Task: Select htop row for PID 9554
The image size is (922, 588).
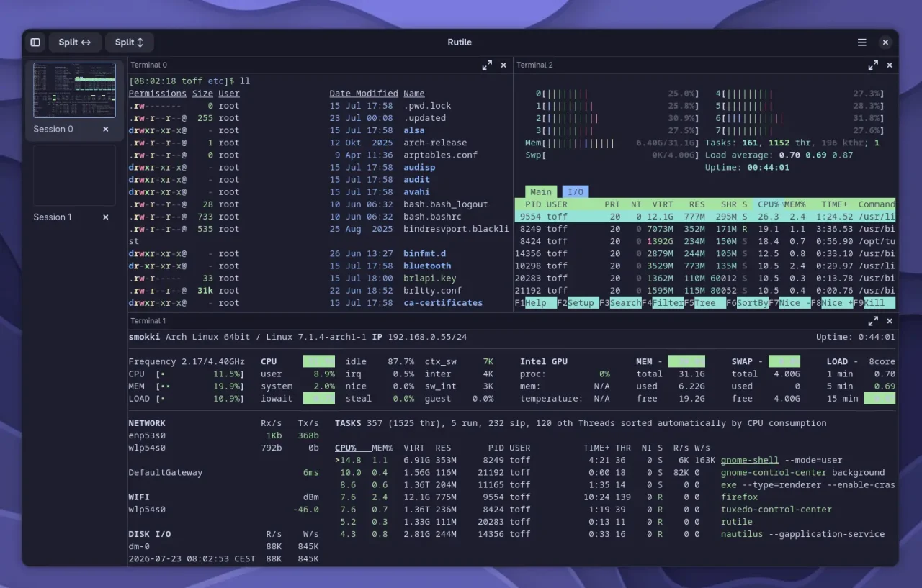Action: [x=705, y=217]
